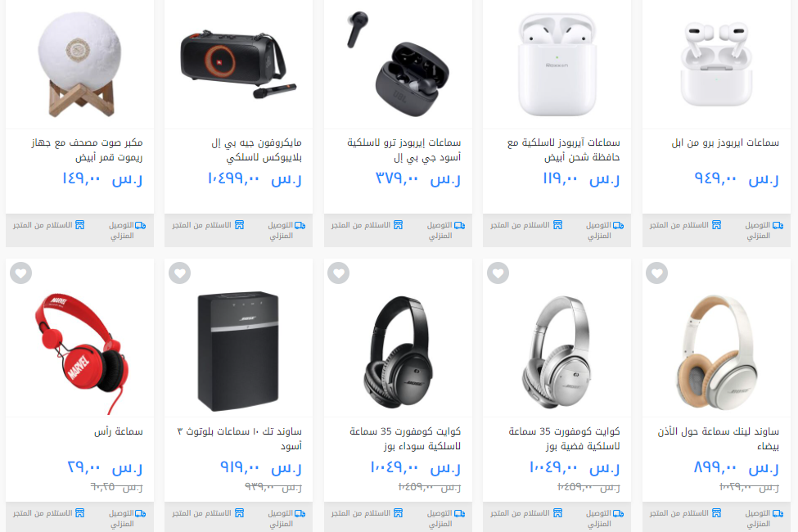Viewport: 798px width, 532px height.
Task: Click store pickup icon under AirPods Pro
Action: [x=717, y=225]
